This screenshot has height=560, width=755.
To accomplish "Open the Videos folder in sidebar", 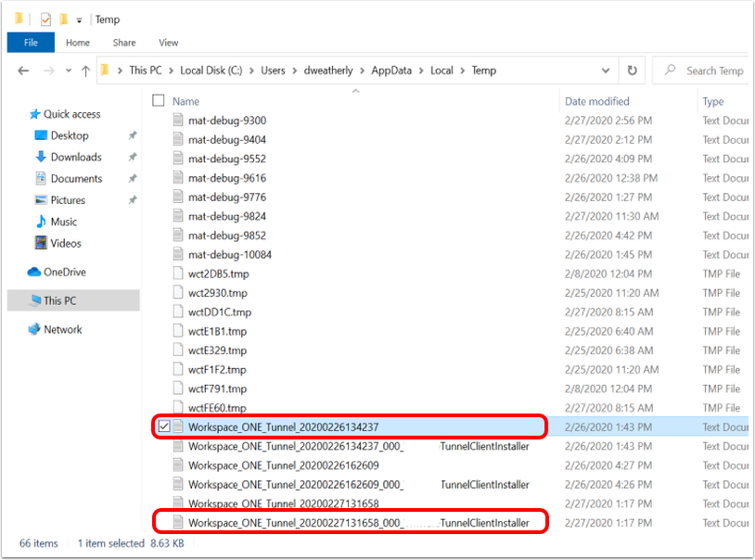I will tap(66, 243).
